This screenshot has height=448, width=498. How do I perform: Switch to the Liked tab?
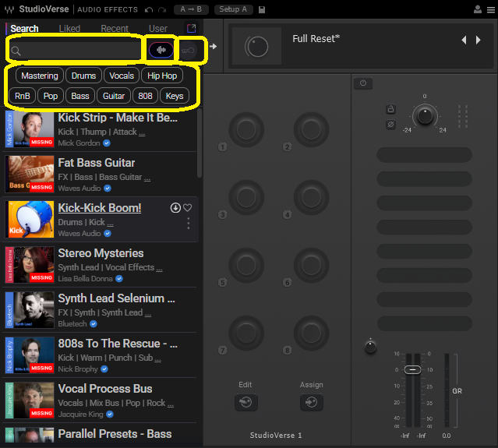click(69, 29)
